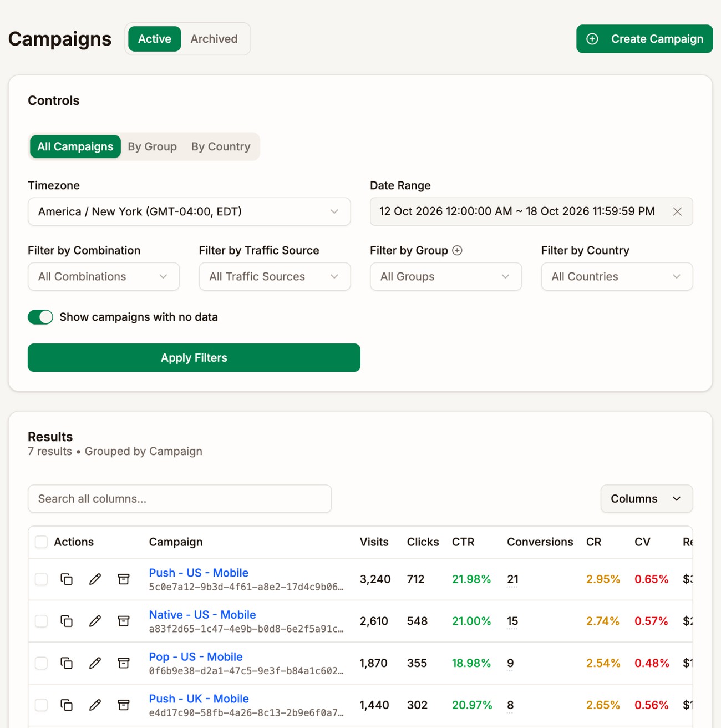
Task: Open the All Countries dropdown
Action: (617, 276)
